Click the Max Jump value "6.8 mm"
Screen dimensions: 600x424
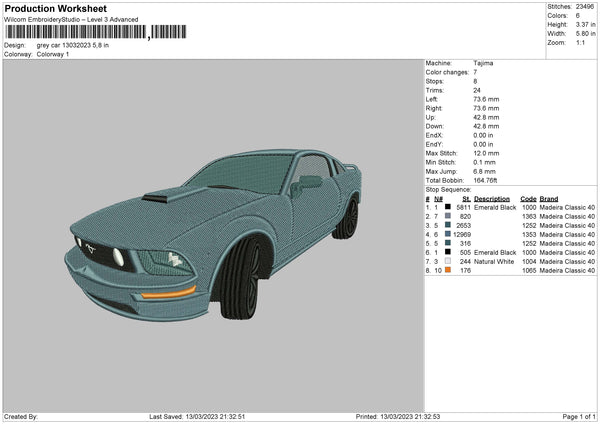484,171
